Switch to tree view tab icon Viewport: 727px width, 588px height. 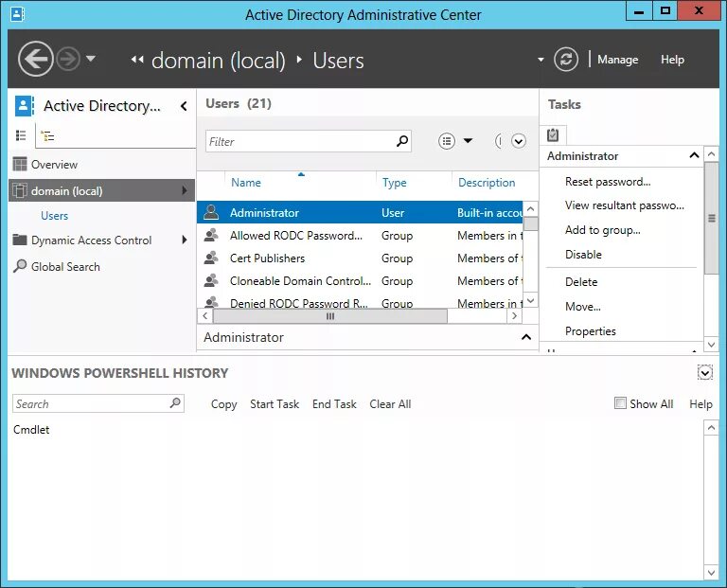click(47, 135)
